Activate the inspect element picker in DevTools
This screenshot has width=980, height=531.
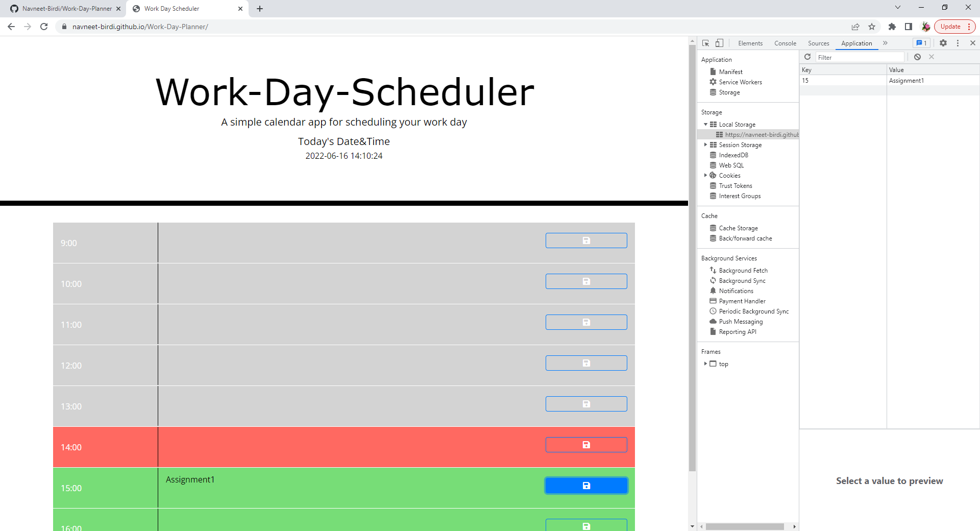click(x=706, y=43)
